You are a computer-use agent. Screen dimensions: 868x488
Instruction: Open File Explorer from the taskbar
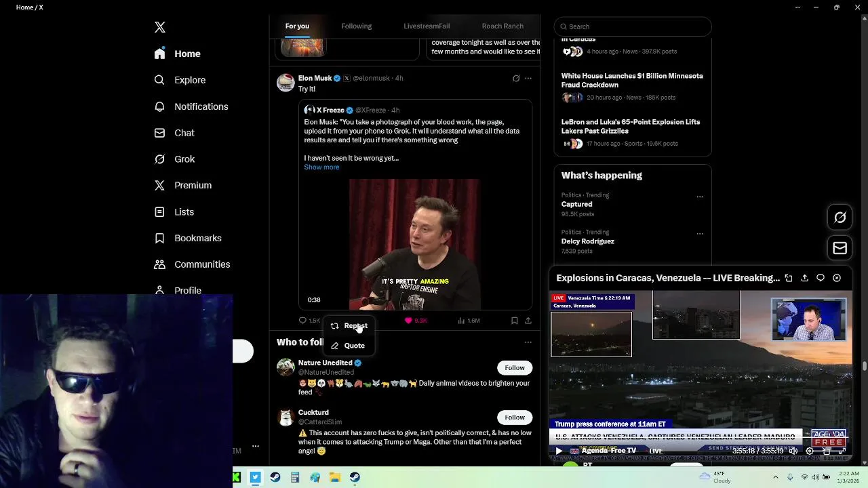[335, 477]
